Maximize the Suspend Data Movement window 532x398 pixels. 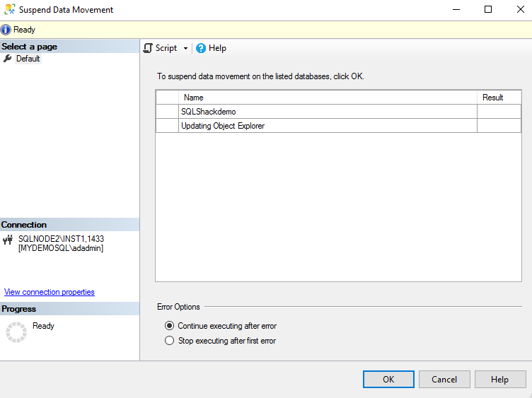click(488, 10)
